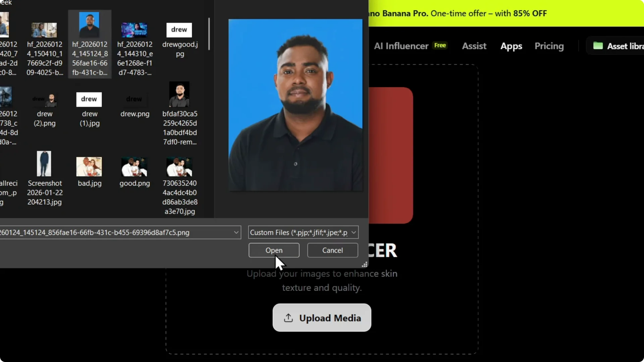Viewport: 644px width, 362px height.
Task: Click the file list scrollbar
Action: [209, 34]
